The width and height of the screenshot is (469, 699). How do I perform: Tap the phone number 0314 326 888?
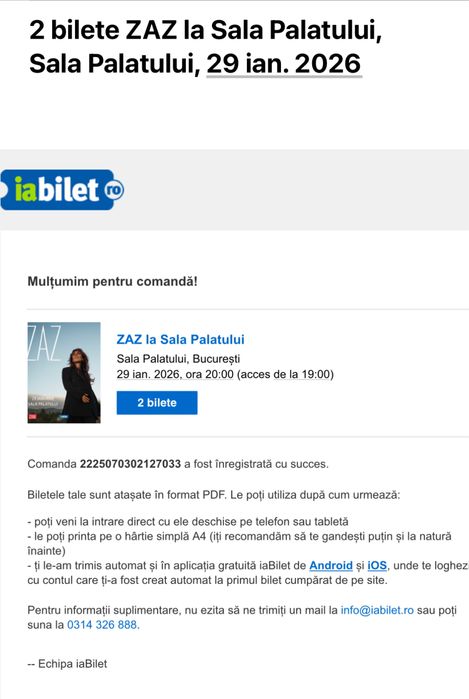coord(103,625)
